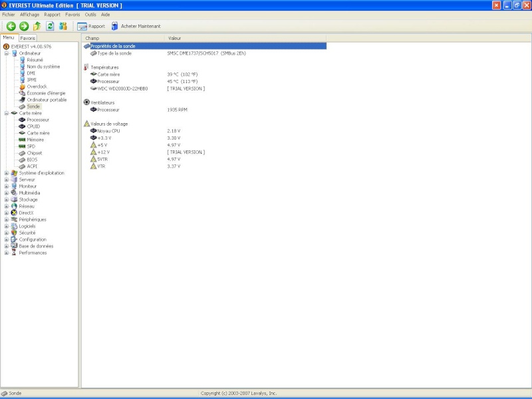Select the Mémoire item in tree

(x=35, y=140)
